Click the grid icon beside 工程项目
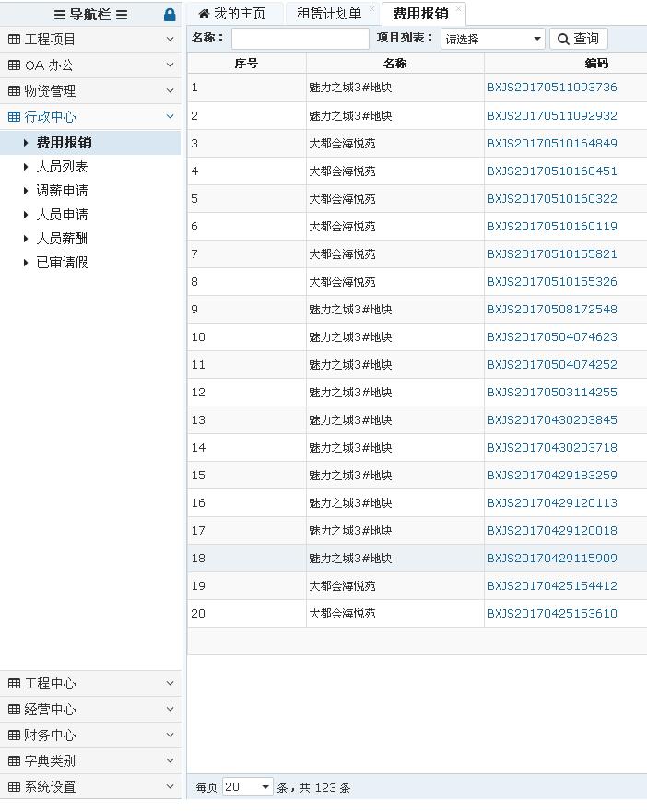 (x=14, y=40)
